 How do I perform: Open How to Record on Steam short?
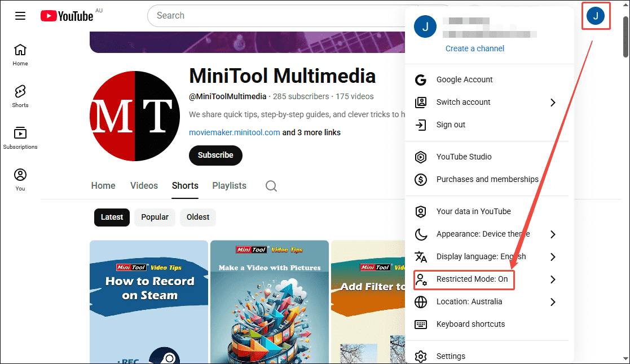pos(149,302)
